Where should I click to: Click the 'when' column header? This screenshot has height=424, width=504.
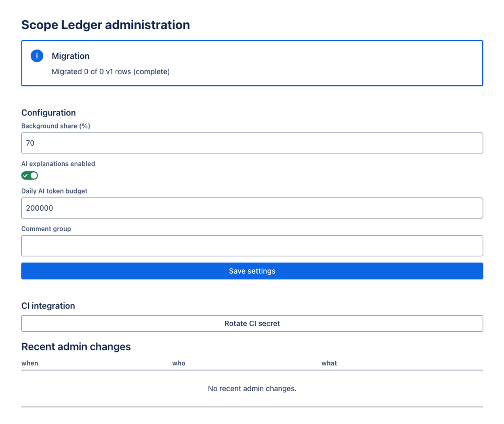30,363
